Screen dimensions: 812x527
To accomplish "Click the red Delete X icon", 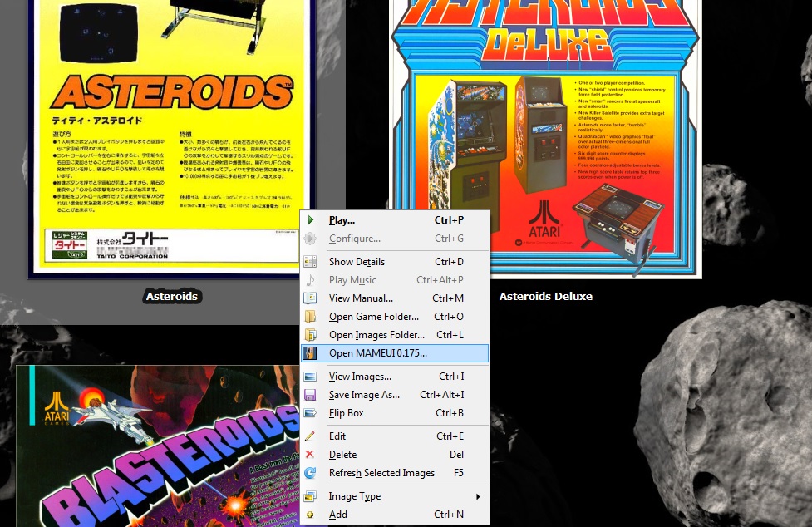I will (310, 454).
